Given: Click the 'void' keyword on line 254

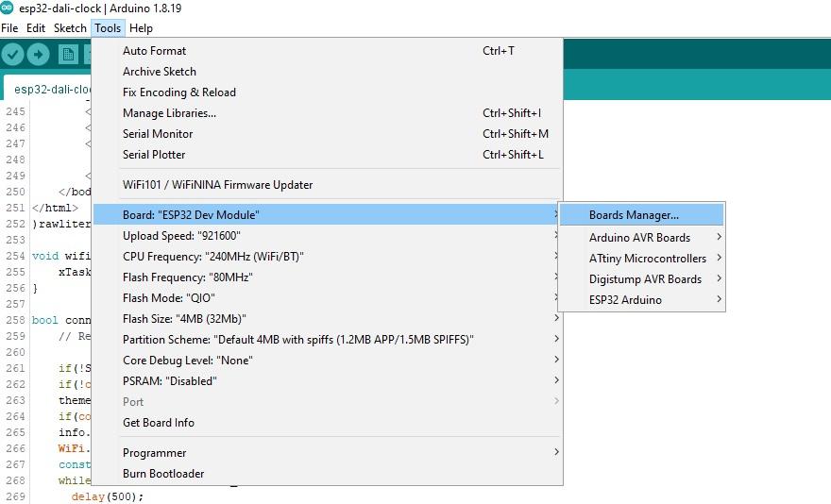Looking at the screenshot, I should [45, 256].
